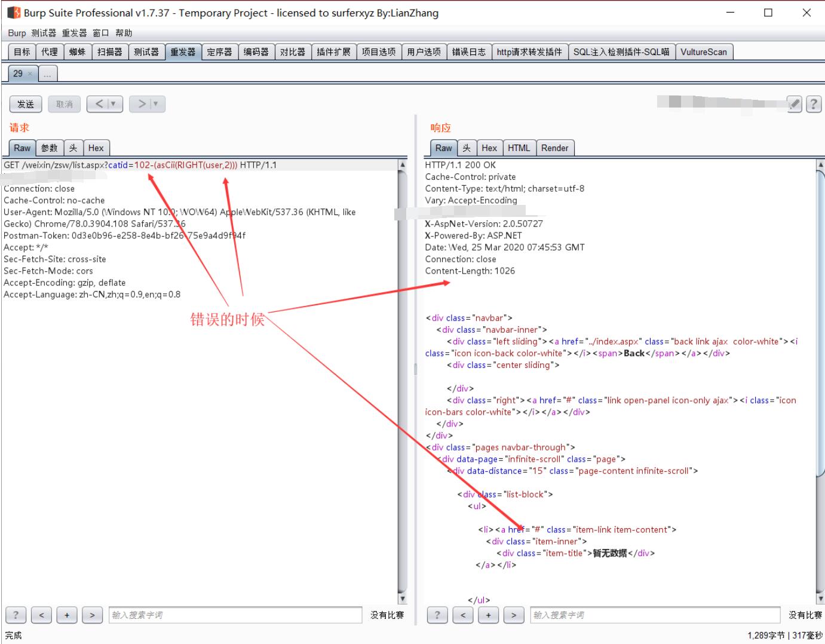The image size is (825, 644).
Task: Switch to the 测试器 tool tab
Action: (x=146, y=52)
